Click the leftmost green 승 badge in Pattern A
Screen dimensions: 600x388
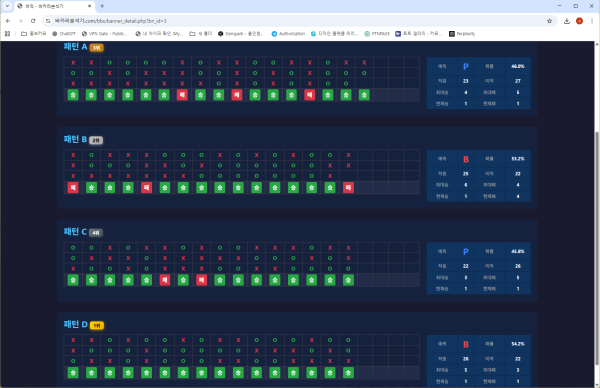[x=73, y=95]
